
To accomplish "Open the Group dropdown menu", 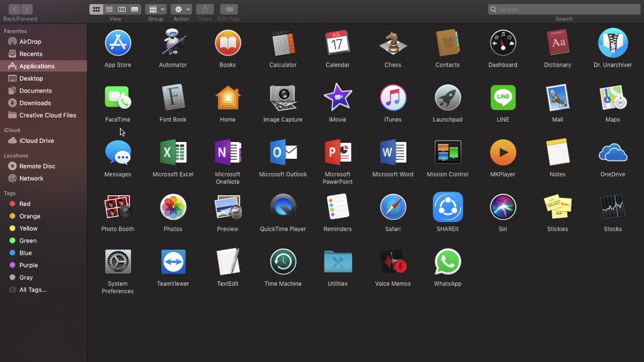I will click(x=156, y=9).
